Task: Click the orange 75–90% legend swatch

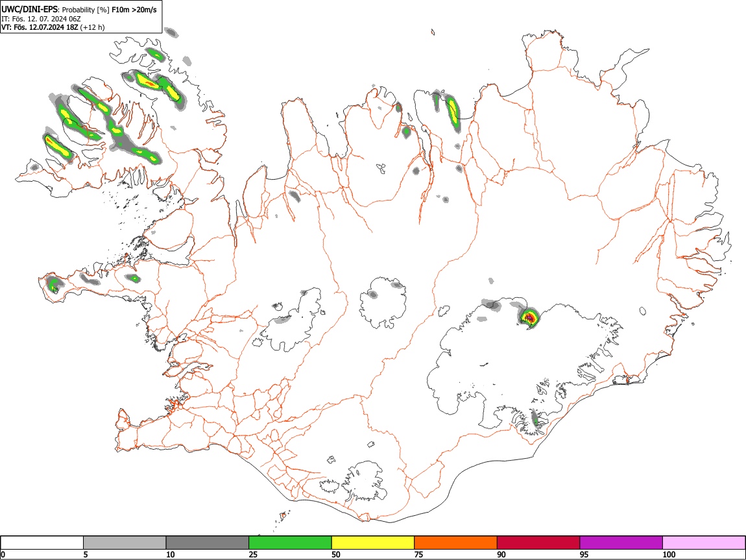Action: 456,543
